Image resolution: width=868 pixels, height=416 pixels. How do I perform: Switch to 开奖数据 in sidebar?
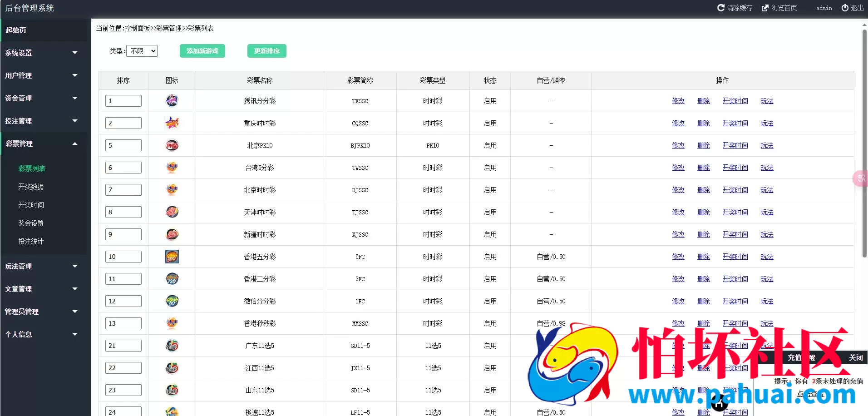coord(30,186)
